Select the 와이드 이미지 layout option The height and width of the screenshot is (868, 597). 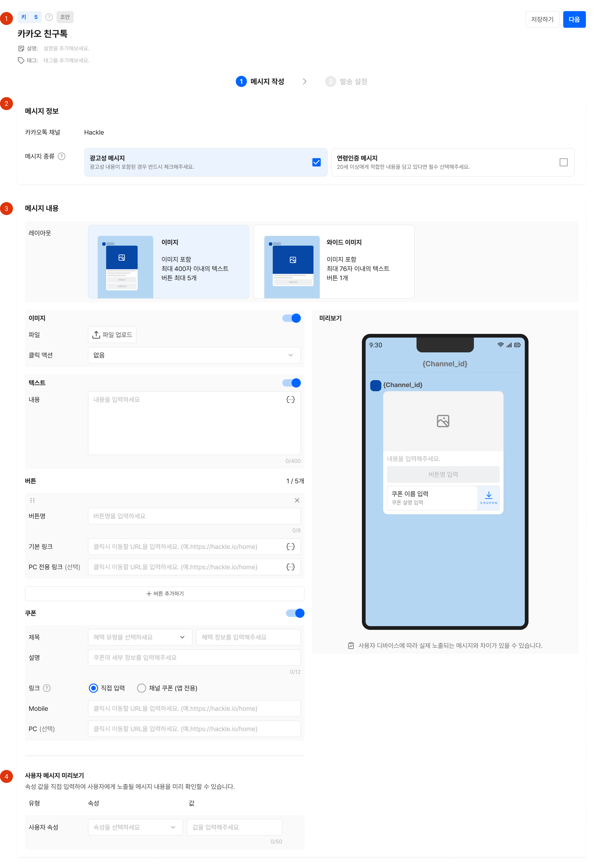point(334,262)
